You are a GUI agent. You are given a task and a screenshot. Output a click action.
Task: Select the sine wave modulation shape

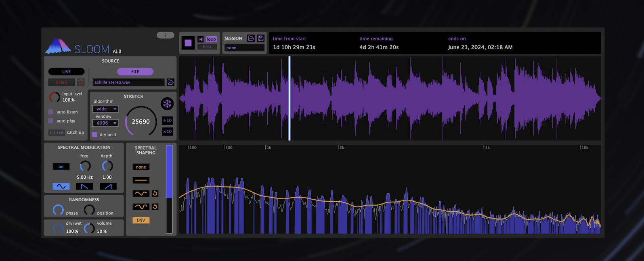[61, 186]
